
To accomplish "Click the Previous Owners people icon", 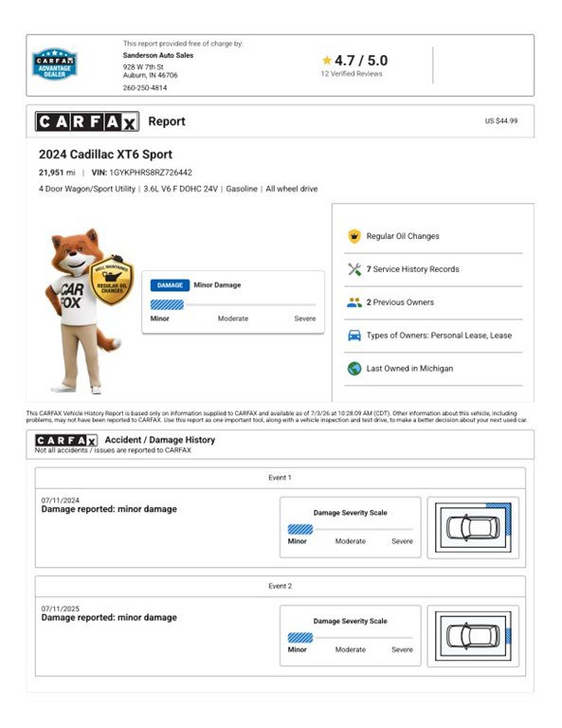I will click(354, 302).
